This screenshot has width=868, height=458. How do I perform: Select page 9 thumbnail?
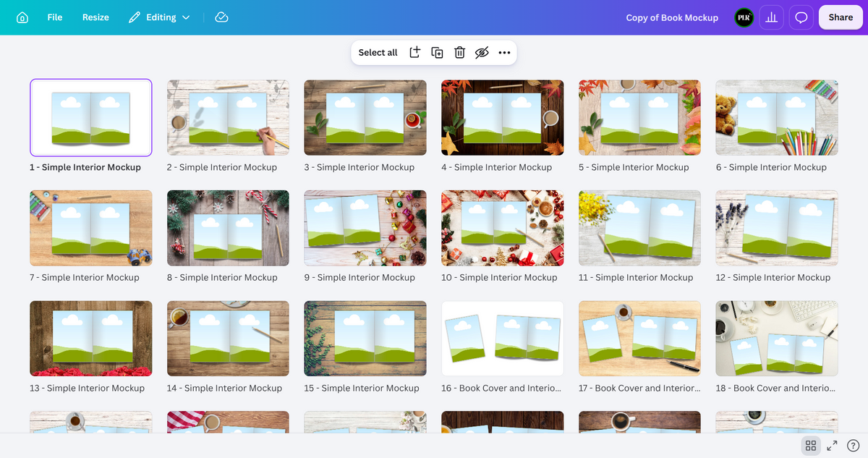tap(365, 228)
